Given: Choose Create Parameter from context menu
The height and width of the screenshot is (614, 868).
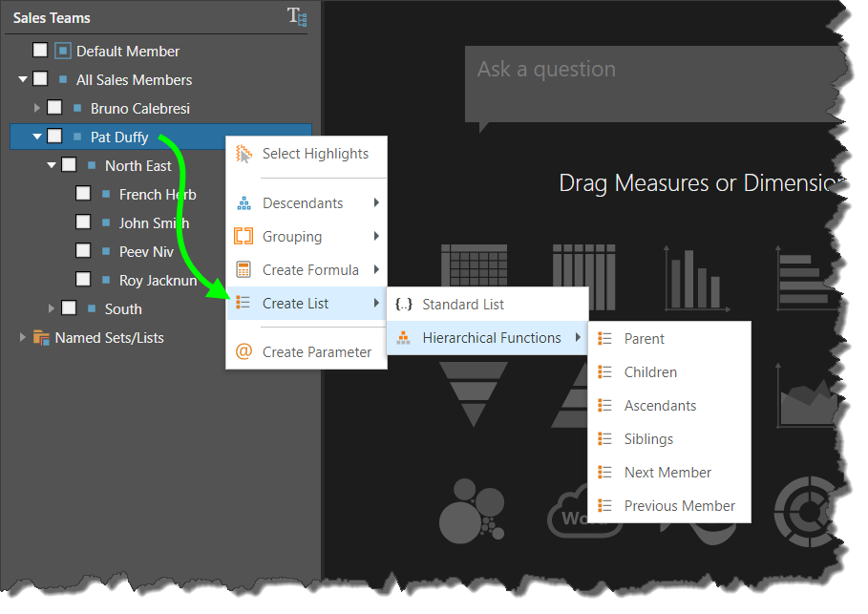Looking at the screenshot, I should [x=307, y=351].
